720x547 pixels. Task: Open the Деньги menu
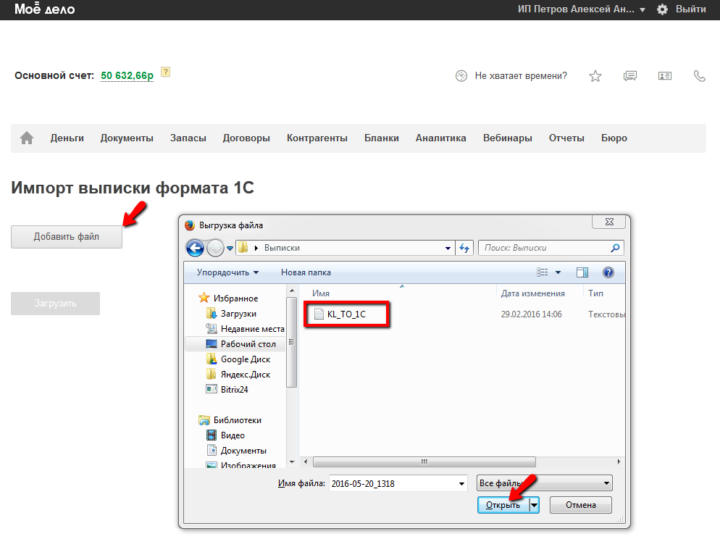(x=67, y=138)
